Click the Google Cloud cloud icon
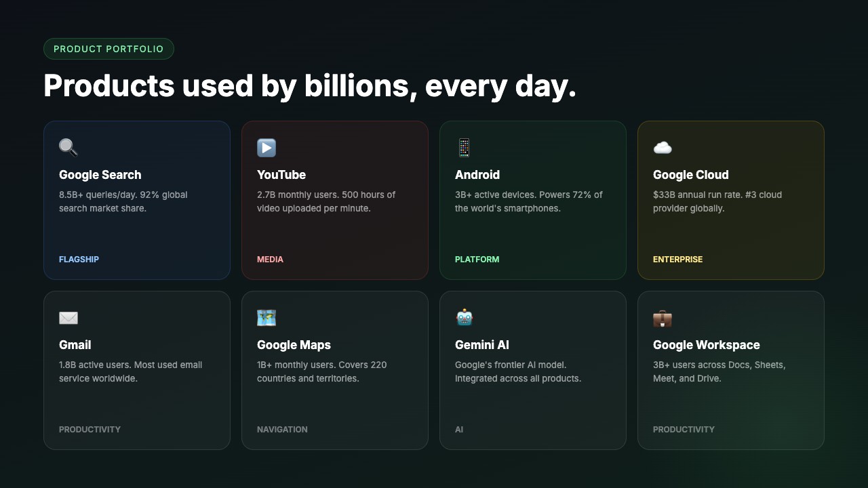The width and height of the screenshot is (868, 488). [x=663, y=148]
